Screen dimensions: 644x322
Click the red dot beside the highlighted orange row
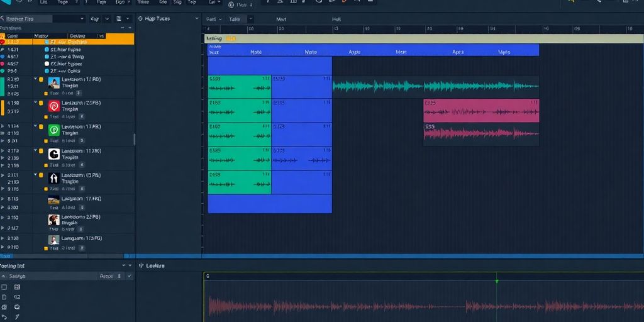[x=3, y=42]
